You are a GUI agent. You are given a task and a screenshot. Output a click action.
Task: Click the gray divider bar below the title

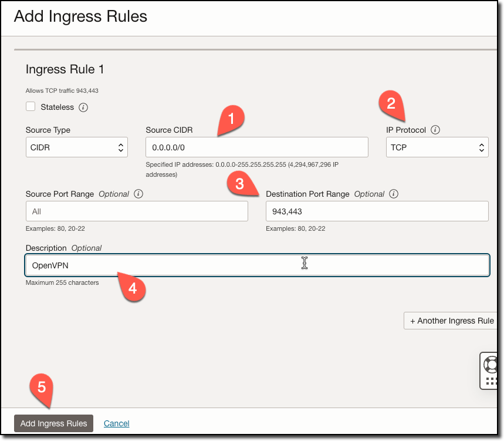coord(252,48)
